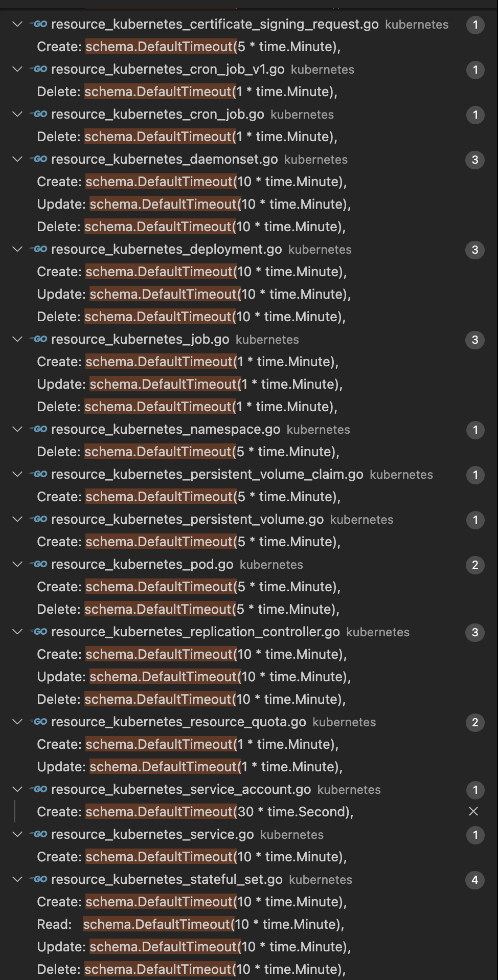Viewport: 498px width, 980px height.
Task: Click Go icon of resource_kubernetes_namespace.go
Action: click(x=39, y=429)
